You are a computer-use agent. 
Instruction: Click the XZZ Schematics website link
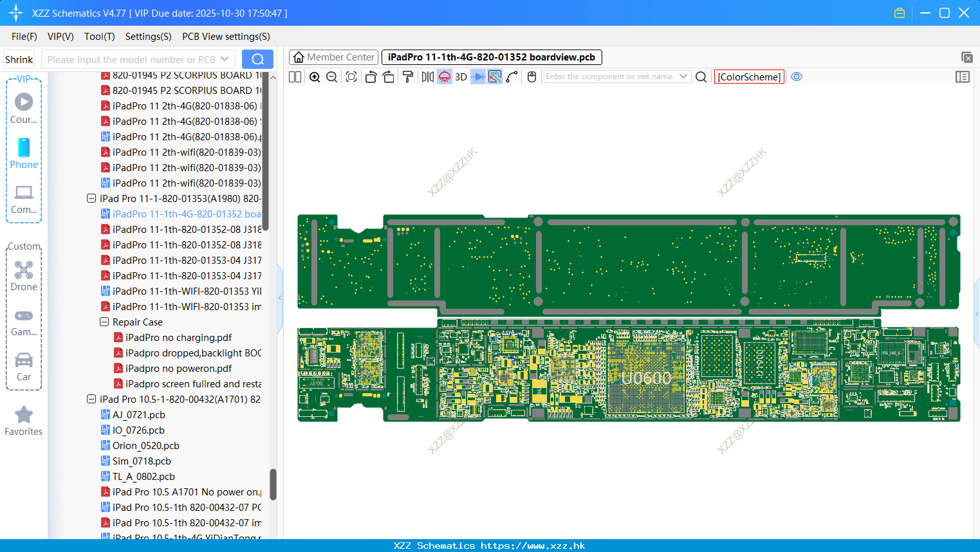(533, 546)
